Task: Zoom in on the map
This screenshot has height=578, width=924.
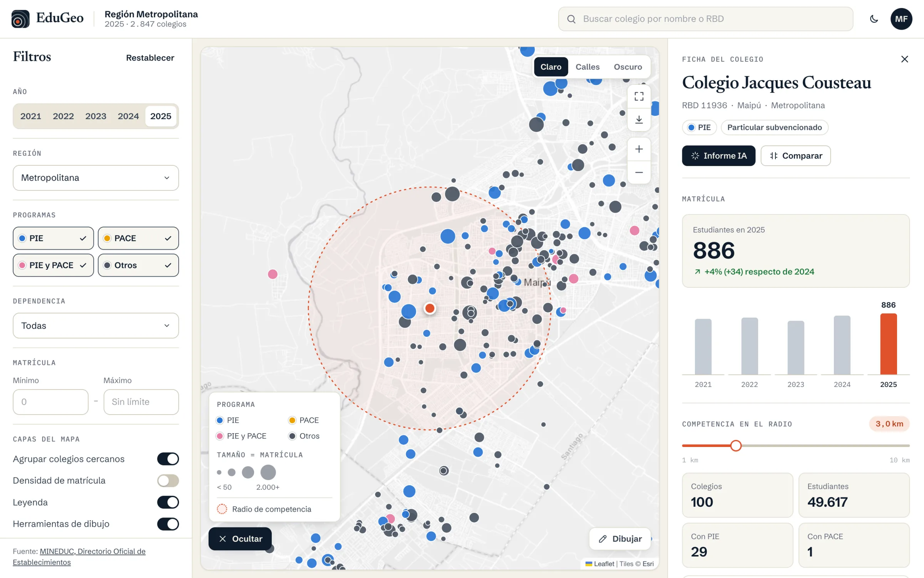Action: pyautogui.click(x=639, y=149)
